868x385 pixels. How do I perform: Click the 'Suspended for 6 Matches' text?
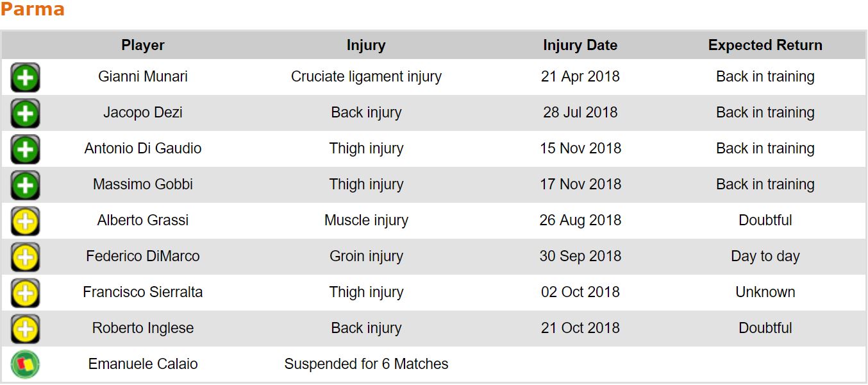(x=366, y=364)
